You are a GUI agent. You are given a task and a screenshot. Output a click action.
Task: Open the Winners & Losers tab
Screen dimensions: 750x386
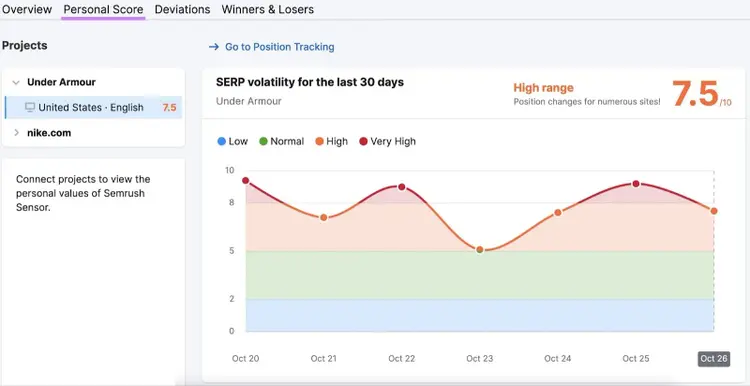pyautogui.click(x=268, y=10)
